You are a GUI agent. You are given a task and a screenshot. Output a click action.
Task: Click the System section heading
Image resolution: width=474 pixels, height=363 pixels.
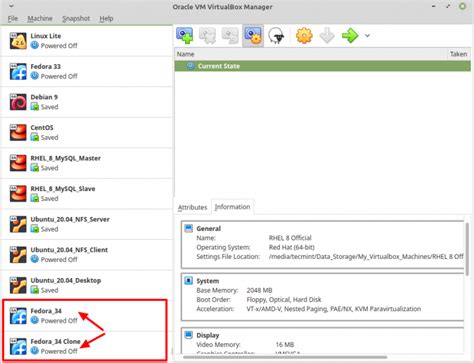pyautogui.click(x=208, y=281)
